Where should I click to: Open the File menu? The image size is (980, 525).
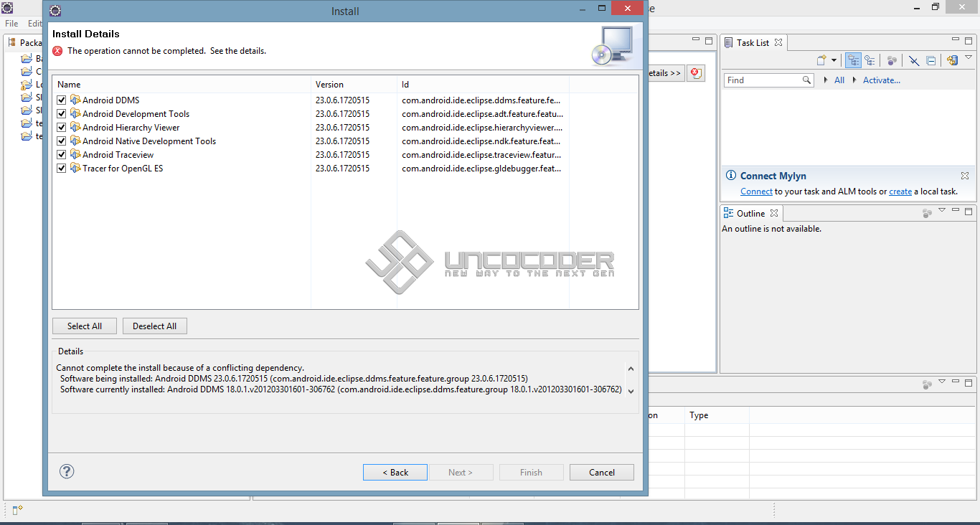pos(11,24)
